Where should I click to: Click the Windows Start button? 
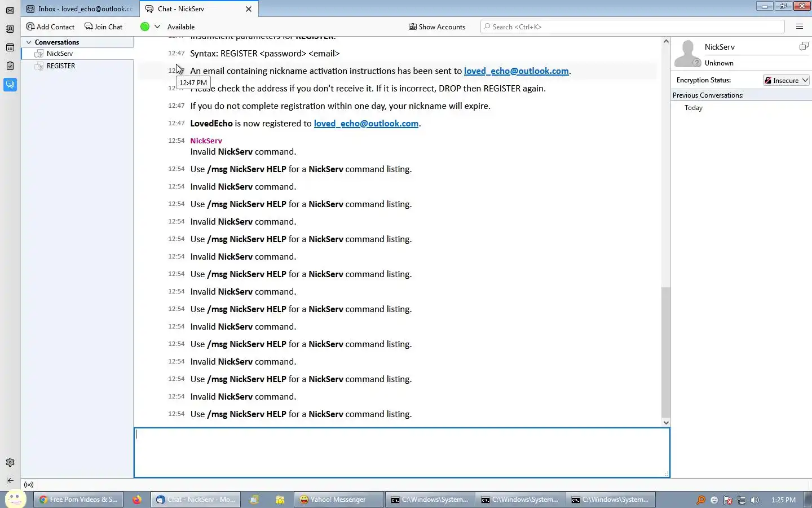coord(16,500)
